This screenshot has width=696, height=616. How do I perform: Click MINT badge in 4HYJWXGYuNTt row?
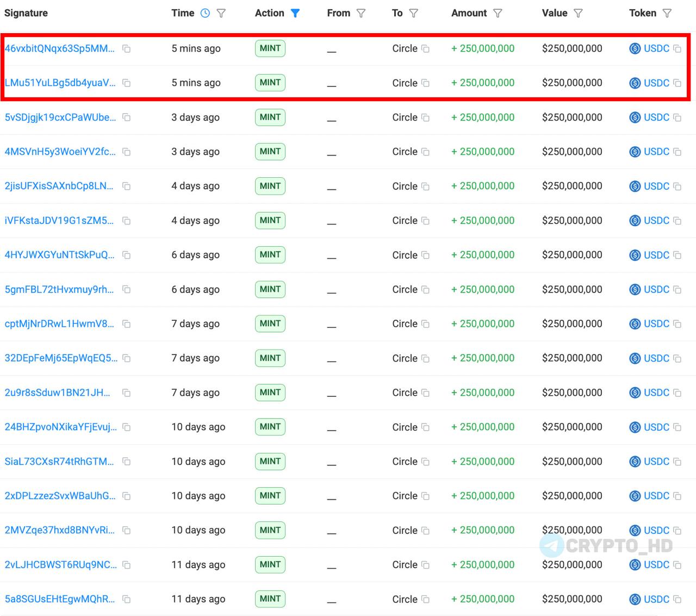tap(270, 254)
